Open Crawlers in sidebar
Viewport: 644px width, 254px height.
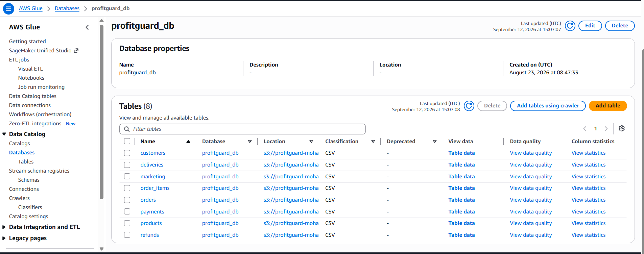click(19, 198)
